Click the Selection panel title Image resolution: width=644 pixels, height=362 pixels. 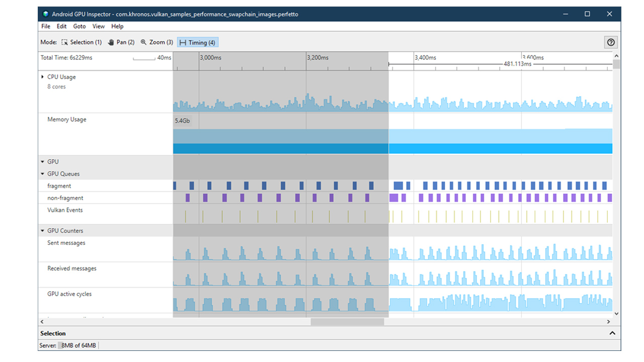click(53, 333)
